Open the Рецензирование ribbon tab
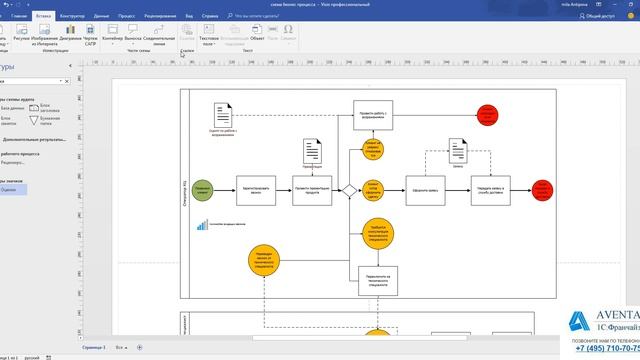Screen dimensions: 640x360 pos(160,16)
